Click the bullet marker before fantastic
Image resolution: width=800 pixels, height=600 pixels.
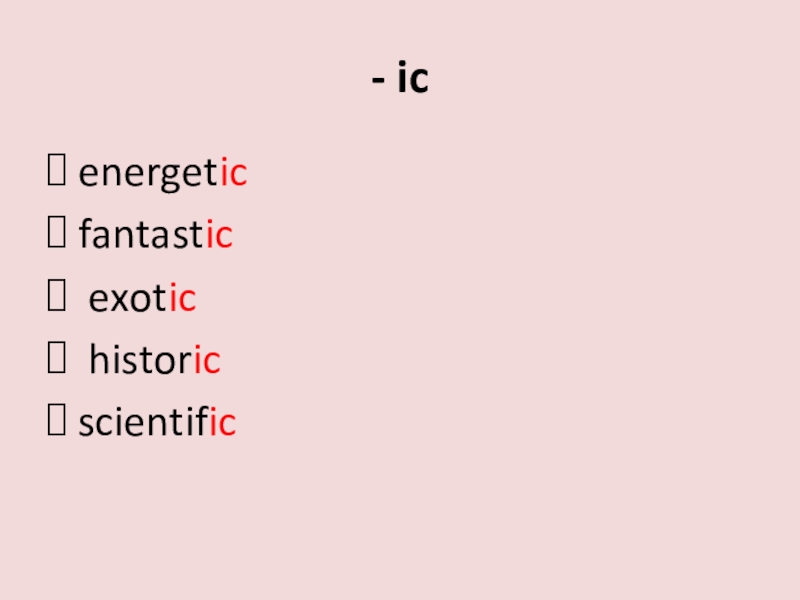pos(59,237)
